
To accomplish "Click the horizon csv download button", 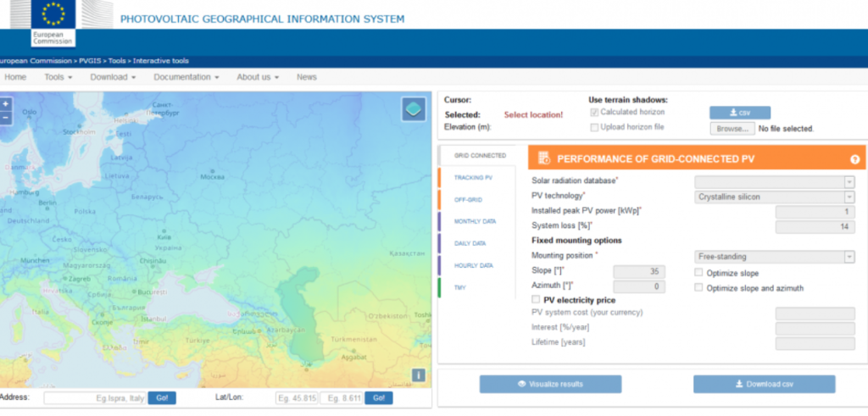I will (x=739, y=113).
